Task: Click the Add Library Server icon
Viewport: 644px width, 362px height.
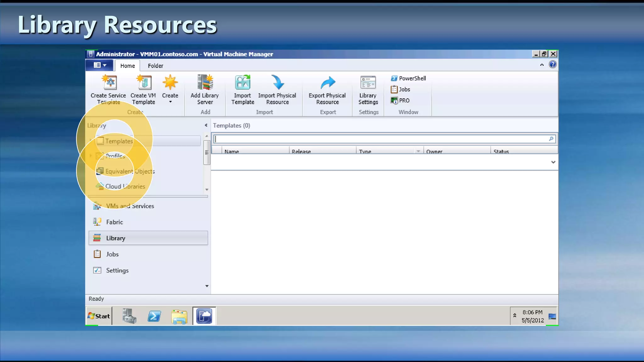Action: coord(205,82)
